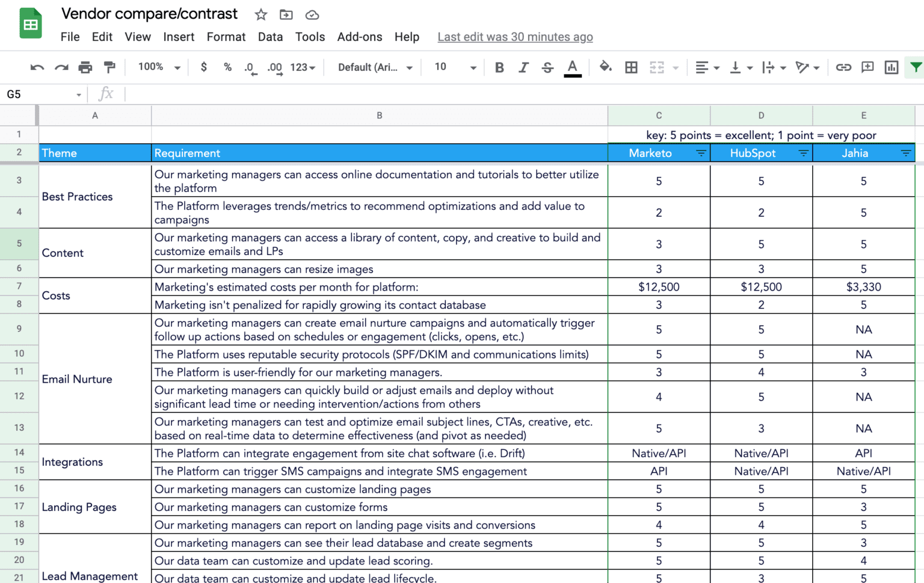
Task: Open text wrapping dropdown
Action: (x=774, y=67)
